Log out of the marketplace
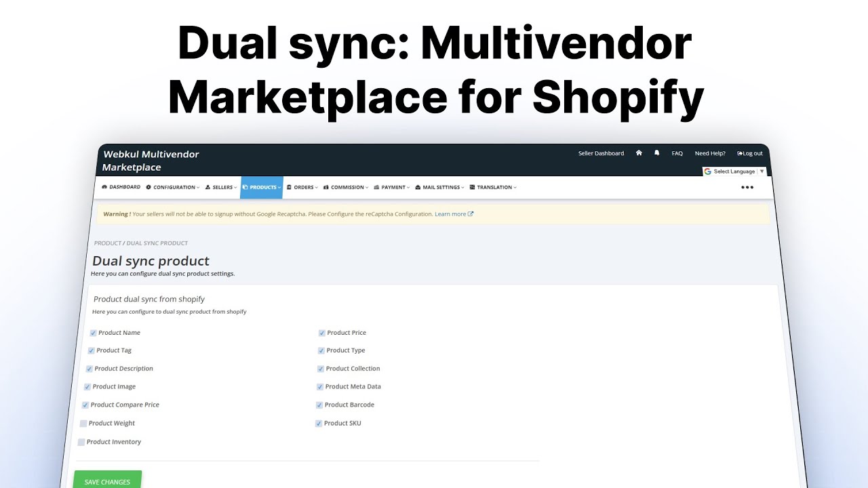Screen dimensions: 868x488 (750, 153)
